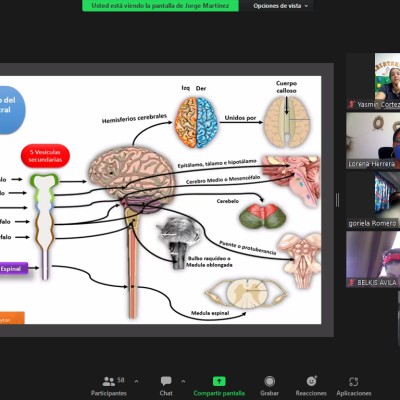The width and height of the screenshot is (400, 400).
Task: Click the green screen-viewing banner for Jorge Martinez
Action: click(x=160, y=6)
